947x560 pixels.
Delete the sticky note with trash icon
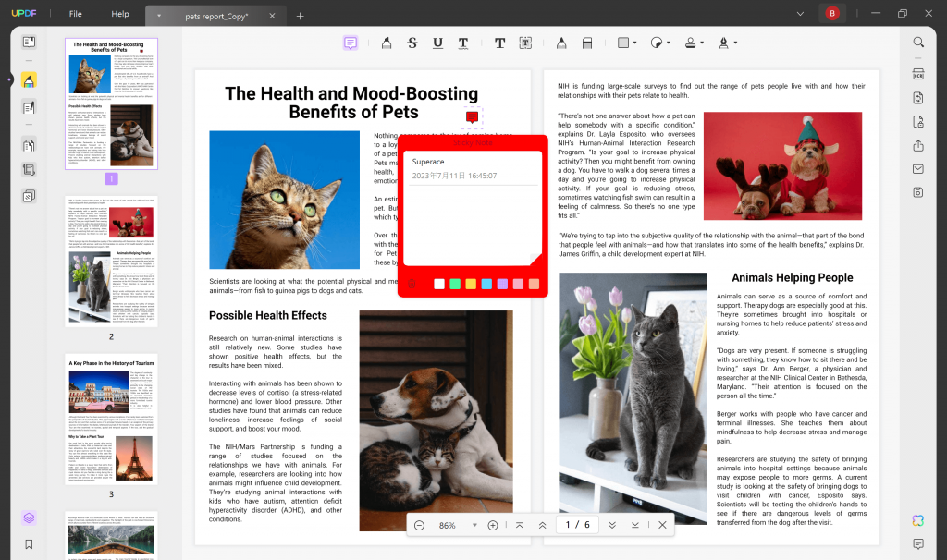[412, 284]
